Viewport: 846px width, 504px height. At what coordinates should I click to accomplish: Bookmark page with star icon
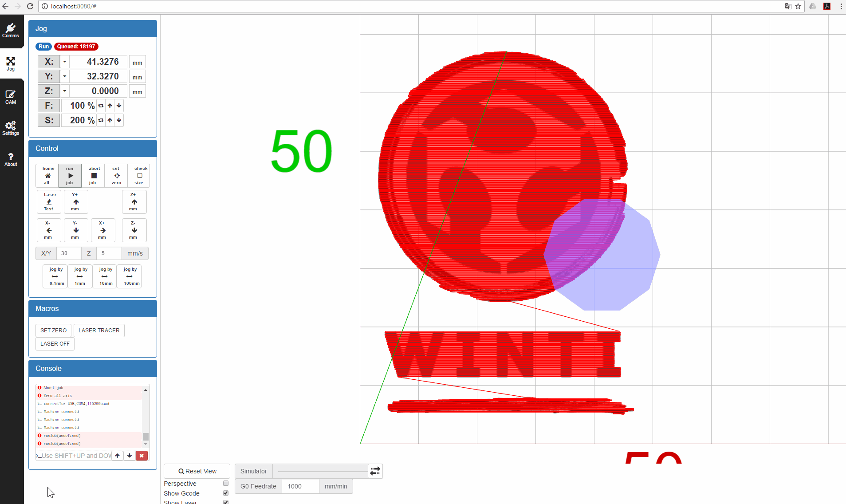point(798,6)
